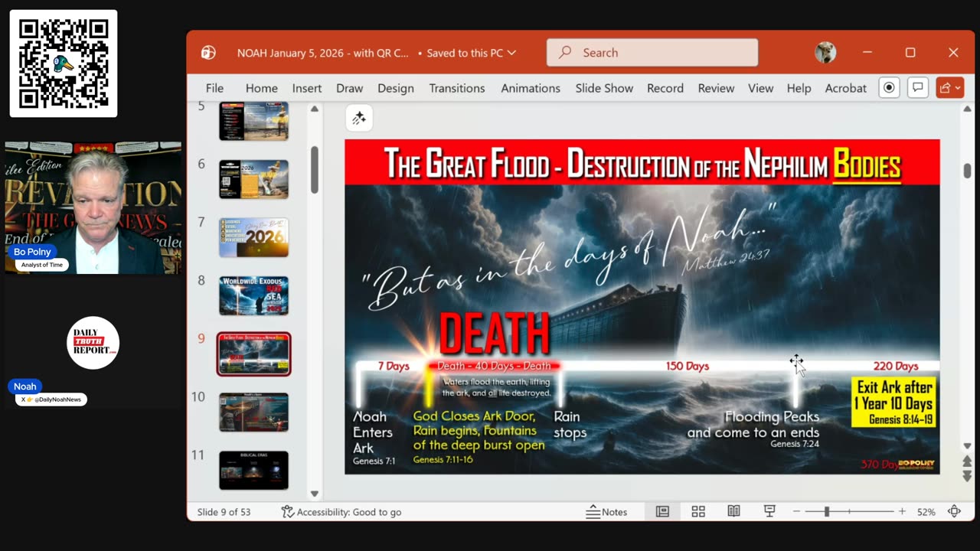The width and height of the screenshot is (980, 551).
Task: Switch to Normal view icon
Action: click(x=662, y=512)
